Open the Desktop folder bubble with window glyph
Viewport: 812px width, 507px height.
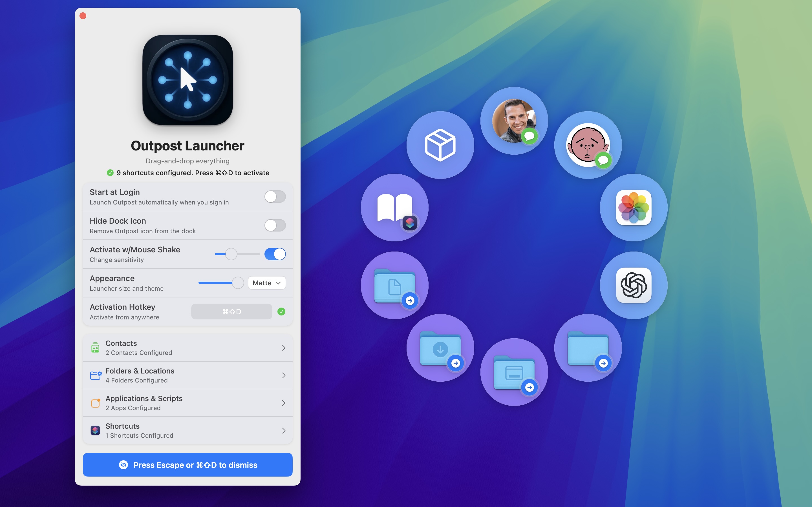(x=514, y=372)
